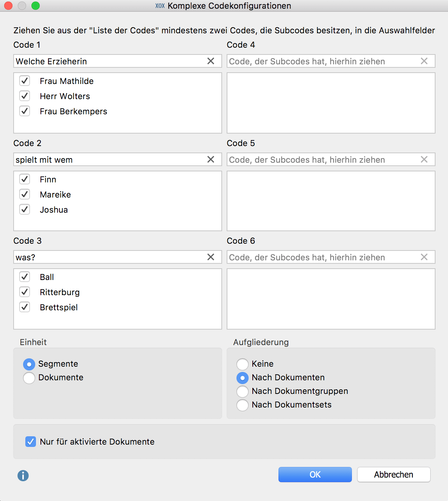Choose 'Nach Dokumentsets' breakdown option
The width and height of the screenshot is (448, 501).
243,405
